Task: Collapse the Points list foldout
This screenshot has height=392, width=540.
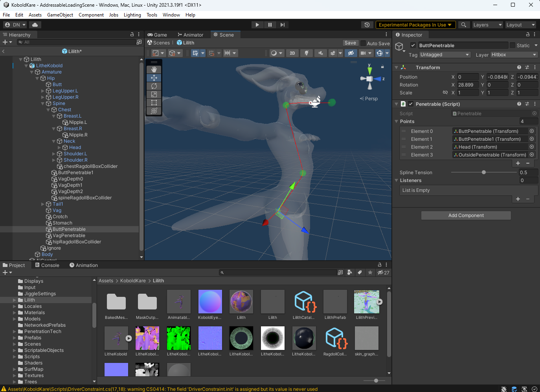Action: click(397, 121)
